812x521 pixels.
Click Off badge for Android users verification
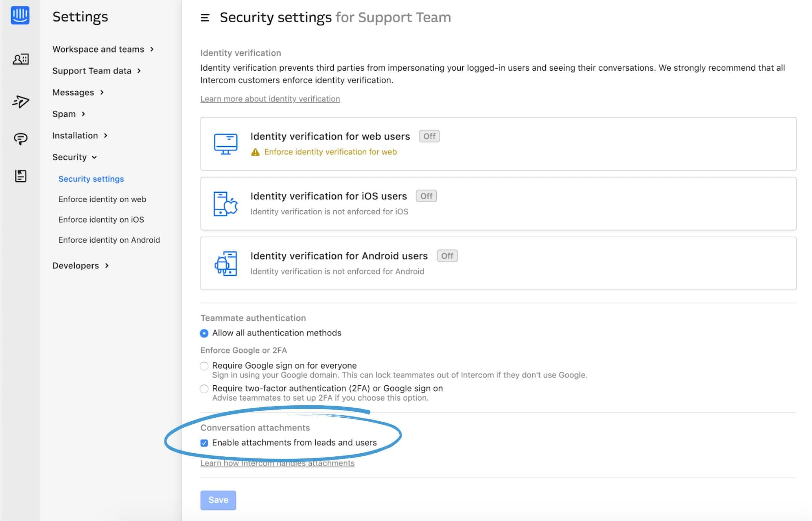pyautogui.click(x=447, y=256)
